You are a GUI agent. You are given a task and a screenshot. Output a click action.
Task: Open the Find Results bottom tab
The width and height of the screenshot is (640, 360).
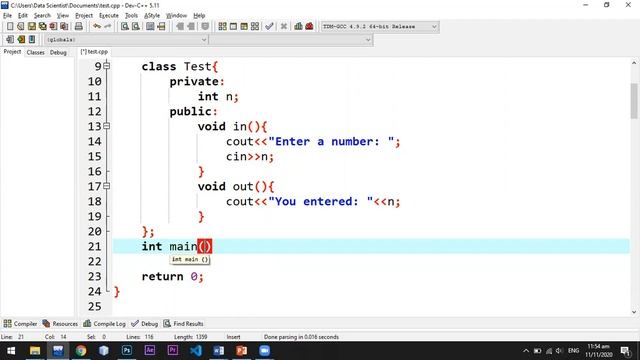(184, 324)
